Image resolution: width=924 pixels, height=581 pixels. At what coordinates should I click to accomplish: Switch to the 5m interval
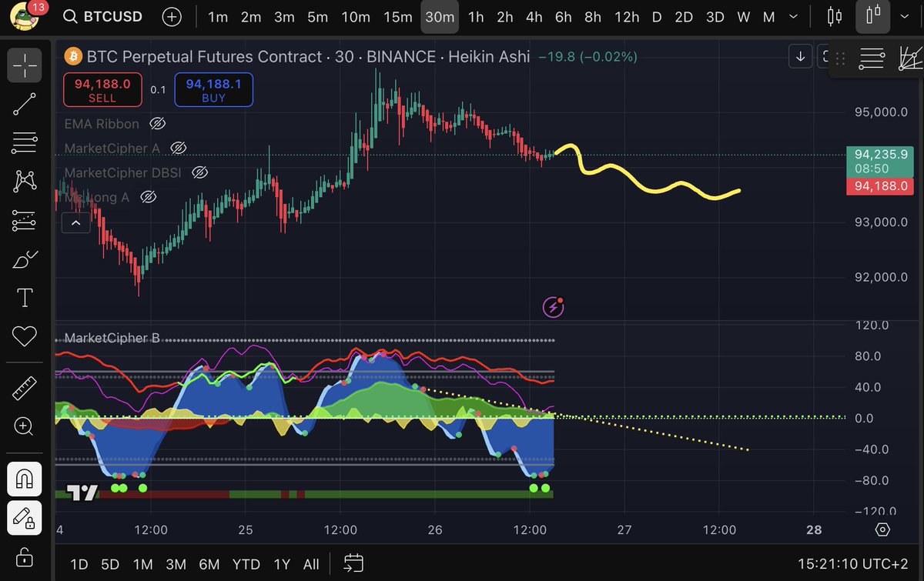pos(317,17)
